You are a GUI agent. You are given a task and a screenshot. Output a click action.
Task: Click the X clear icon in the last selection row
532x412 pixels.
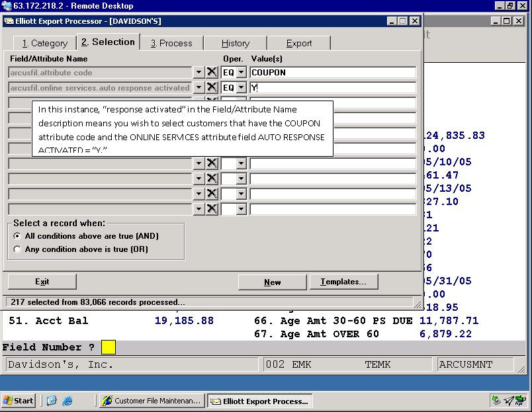click(212, 209)
